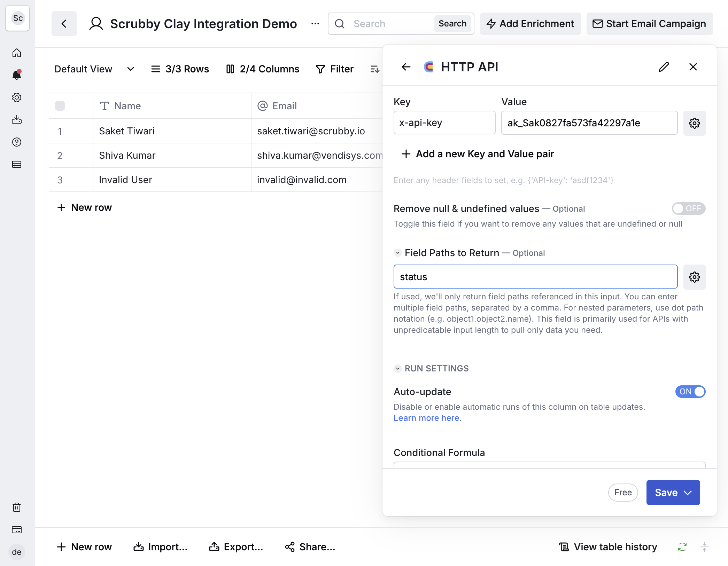Click Export... in bottom bar
Screen dimensions: 728x566
click(x=236, y=547)
